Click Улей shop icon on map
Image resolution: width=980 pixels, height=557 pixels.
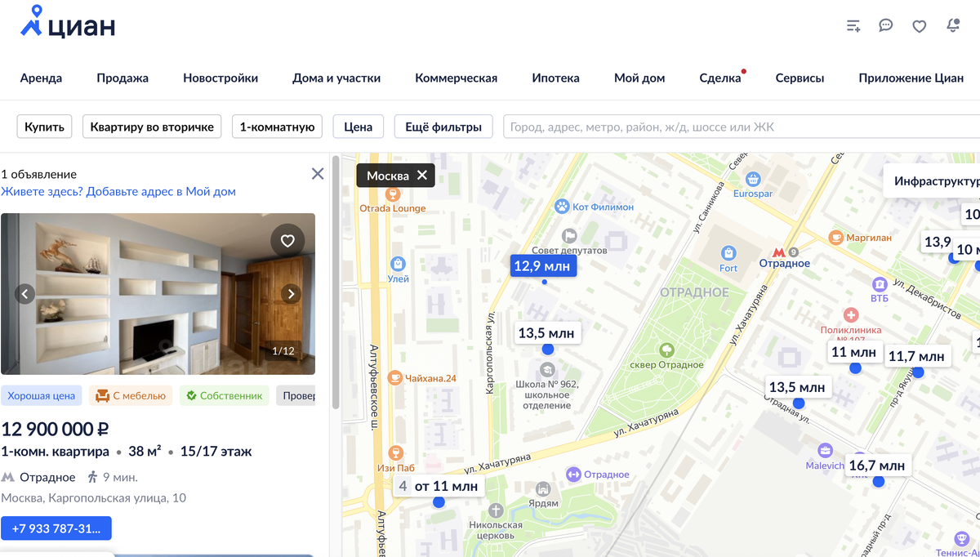(x=398, y=264)
